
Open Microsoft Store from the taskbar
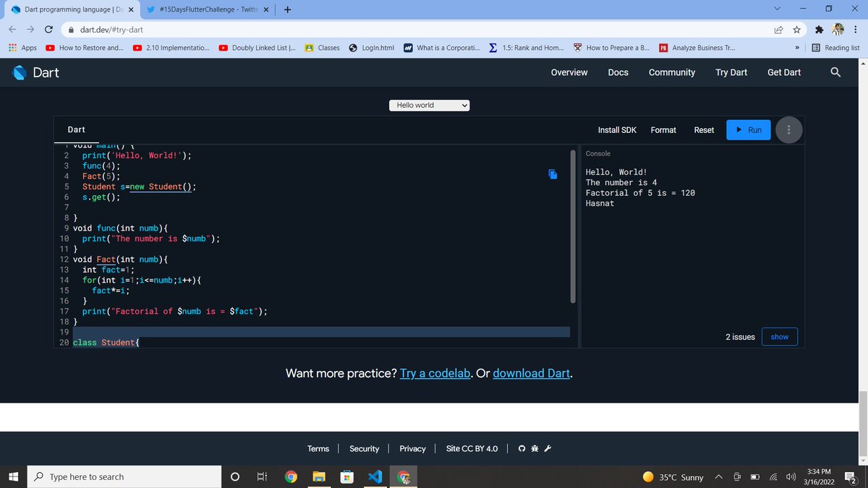[346, 476]
